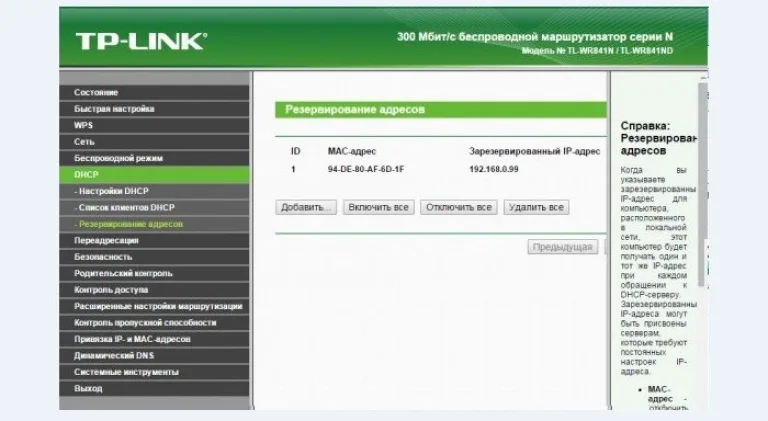Image resolution: width=768 pixels, height=421 pixels.
Task: Click the Добавить... button
Action: coord(306,208)
